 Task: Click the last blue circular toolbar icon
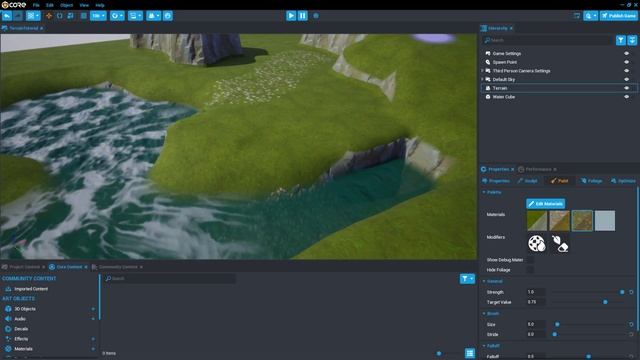point(168,16)
